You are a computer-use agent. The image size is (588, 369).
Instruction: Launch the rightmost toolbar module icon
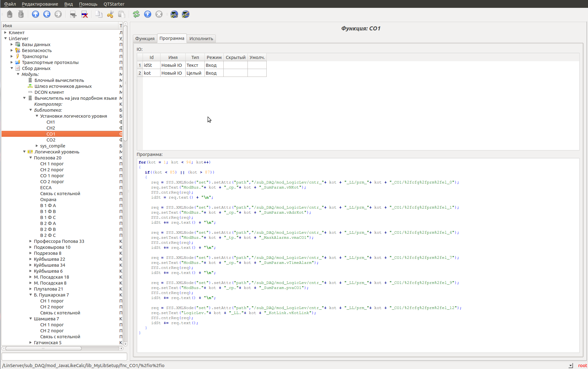point(186,14)
